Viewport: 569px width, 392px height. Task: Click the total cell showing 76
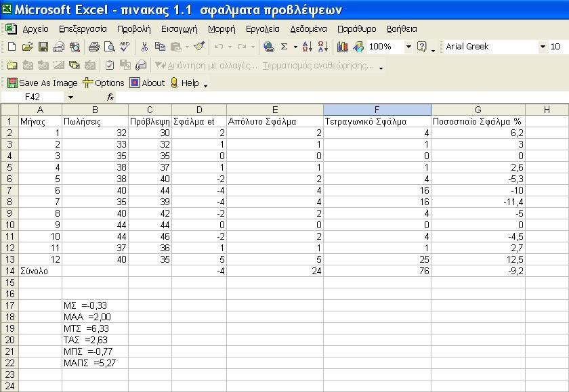coord(377,271)
